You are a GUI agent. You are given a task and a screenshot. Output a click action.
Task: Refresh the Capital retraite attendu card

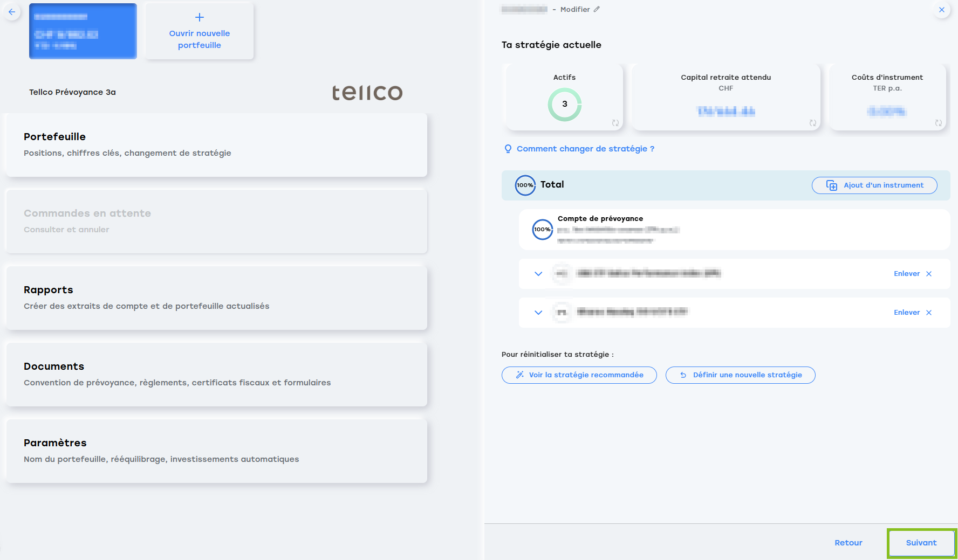[x=813, y=123]
